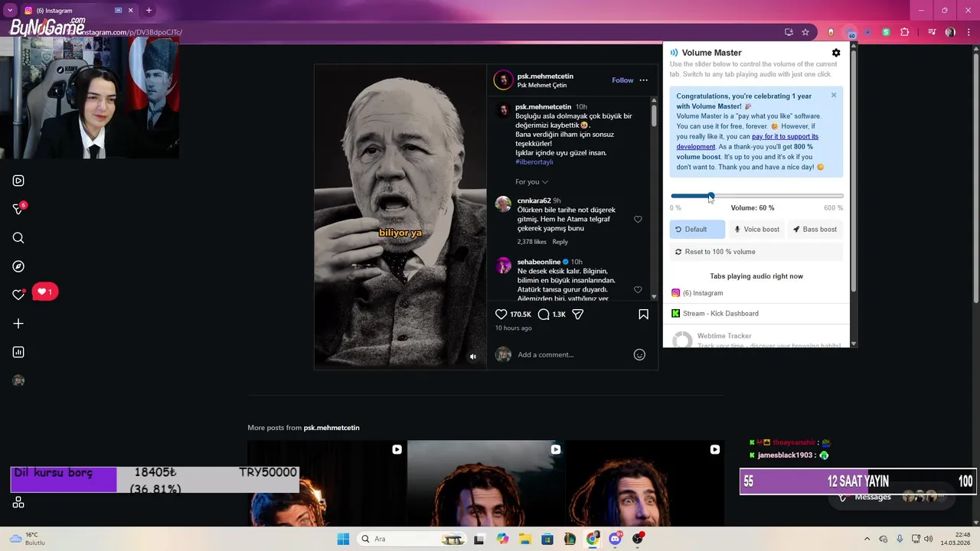Viewport: 980px width, 551px height.
Task: Close the one-year congratulations banner
Action: (x=834, y=96)
